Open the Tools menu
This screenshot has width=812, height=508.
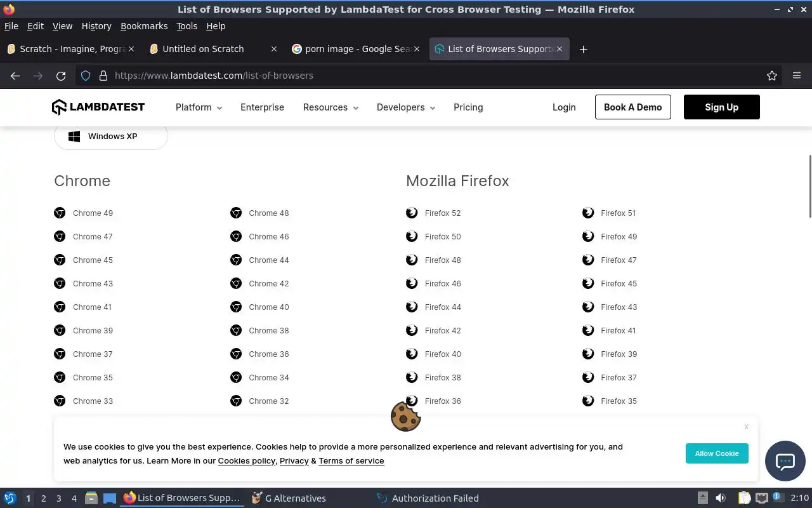point(187,26)
